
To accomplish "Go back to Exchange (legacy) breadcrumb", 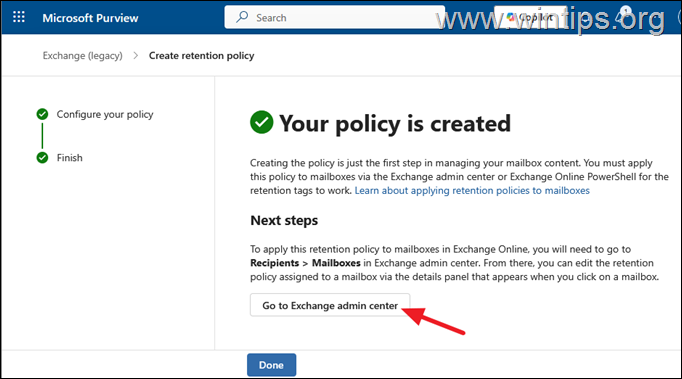I will coord(83,56).
